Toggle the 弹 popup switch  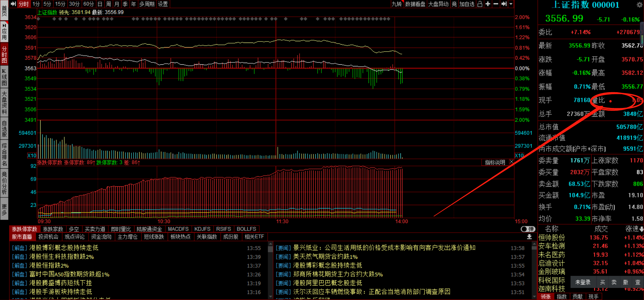tap(528, 229)
